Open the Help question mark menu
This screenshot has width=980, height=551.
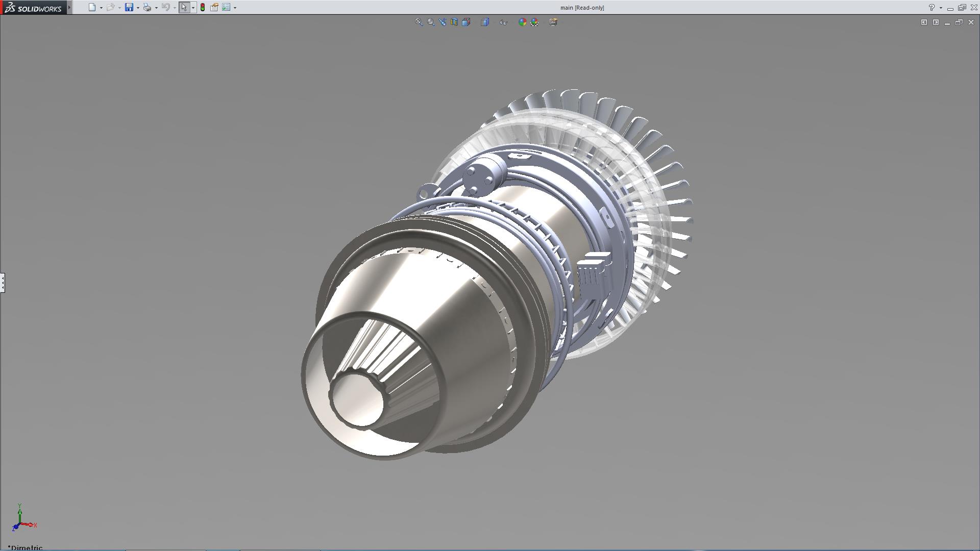[x=932, y=8]
